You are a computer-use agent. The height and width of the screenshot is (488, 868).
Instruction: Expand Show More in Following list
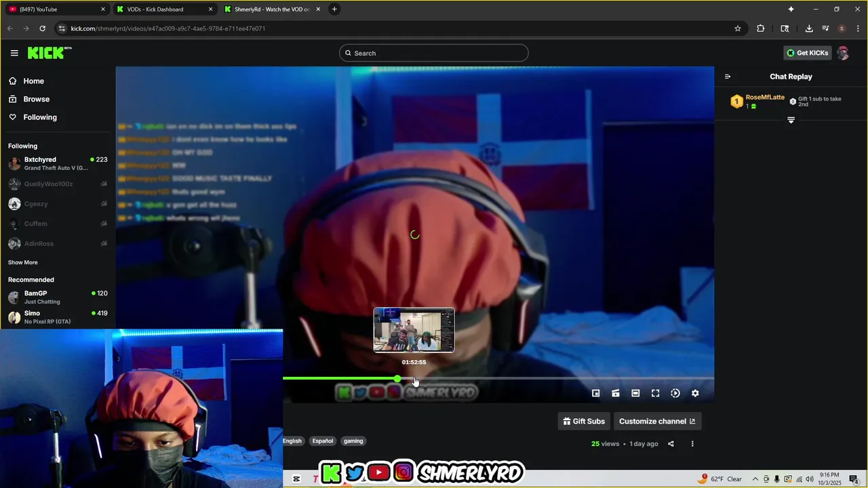23,262
